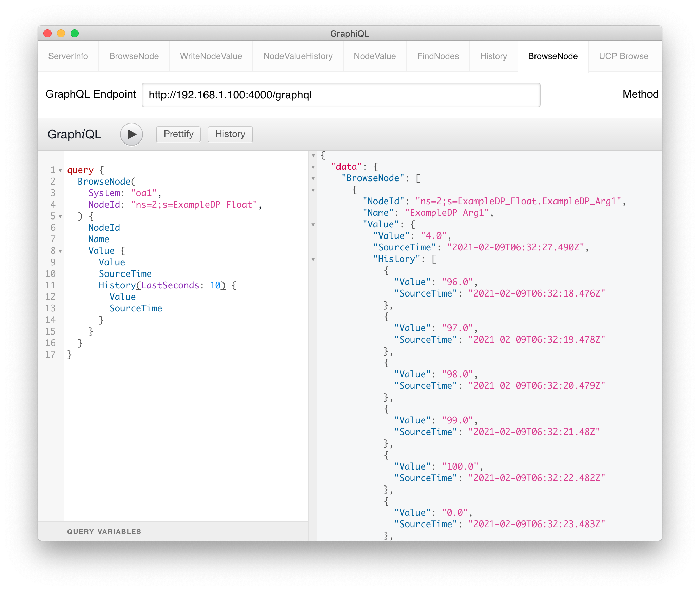Click the System argument on line 3

click(x=104, y=193)
